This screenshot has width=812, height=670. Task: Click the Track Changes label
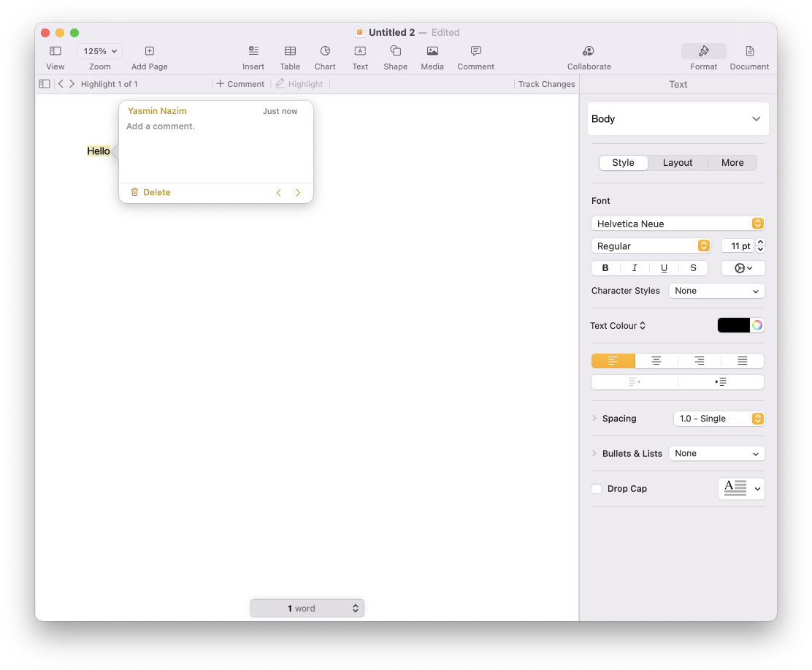tap(546, 83)
